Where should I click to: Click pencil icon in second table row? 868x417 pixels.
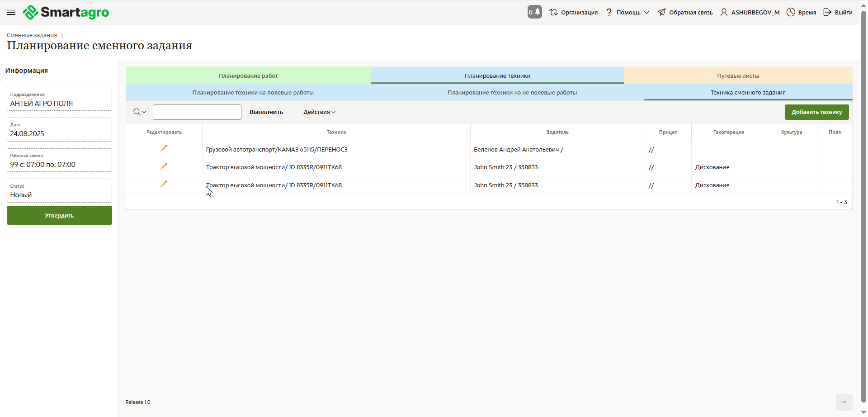coord(164,166)
